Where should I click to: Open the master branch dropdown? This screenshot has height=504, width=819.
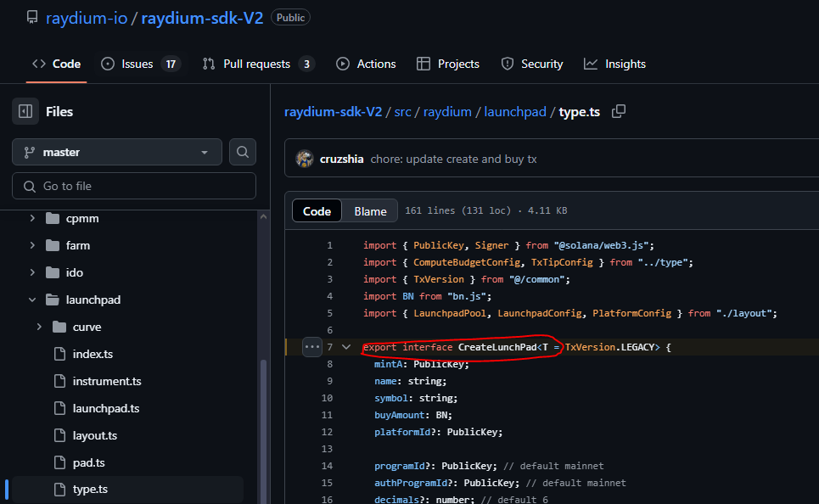(x=117, y=152)
